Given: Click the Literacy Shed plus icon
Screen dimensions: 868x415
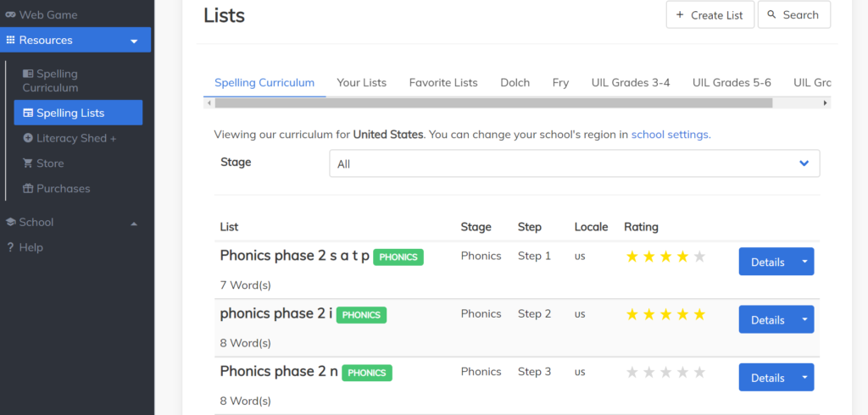Looking at the screenshot, I should (x=28, y=138).
